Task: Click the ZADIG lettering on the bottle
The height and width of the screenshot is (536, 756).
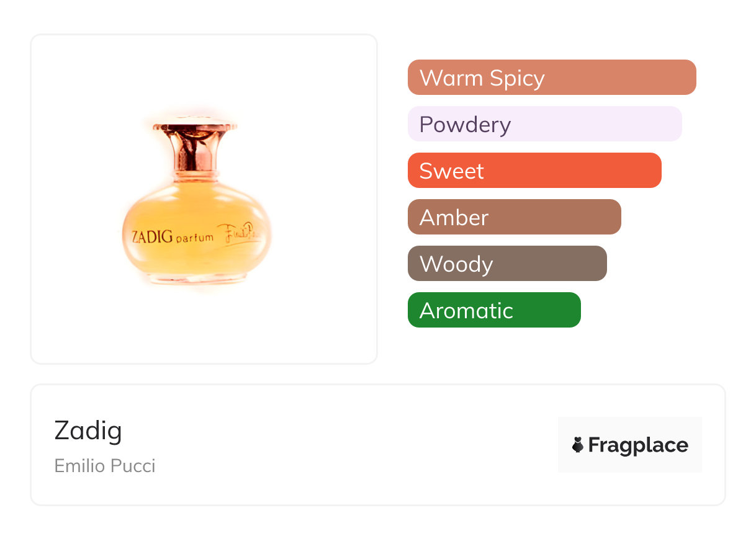Action: pos(152,236)
